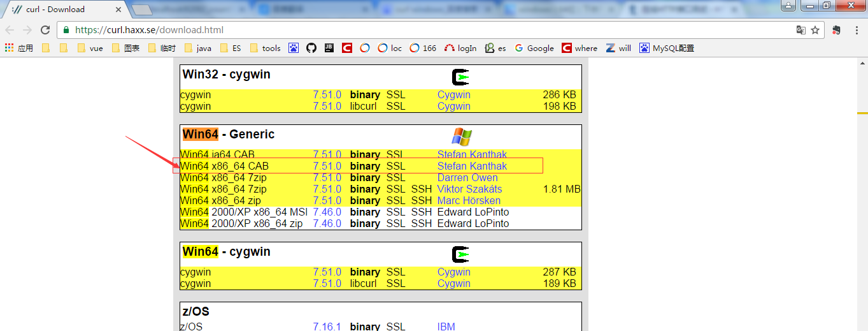
Task: Expand the vue bookmark folder
Action: coord(90,48)
